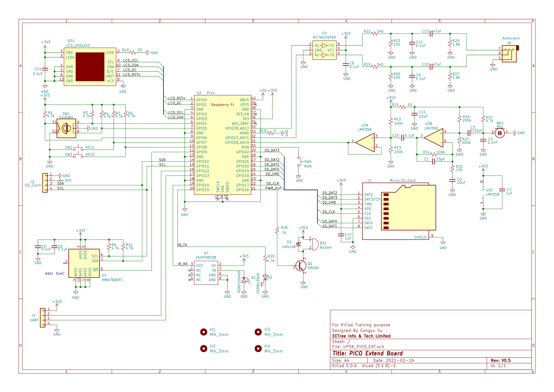Click the 'LCD_RSTn' label at Pico GPIO0
The height and width of the screenshot is (392, 554).
point(177,98)
